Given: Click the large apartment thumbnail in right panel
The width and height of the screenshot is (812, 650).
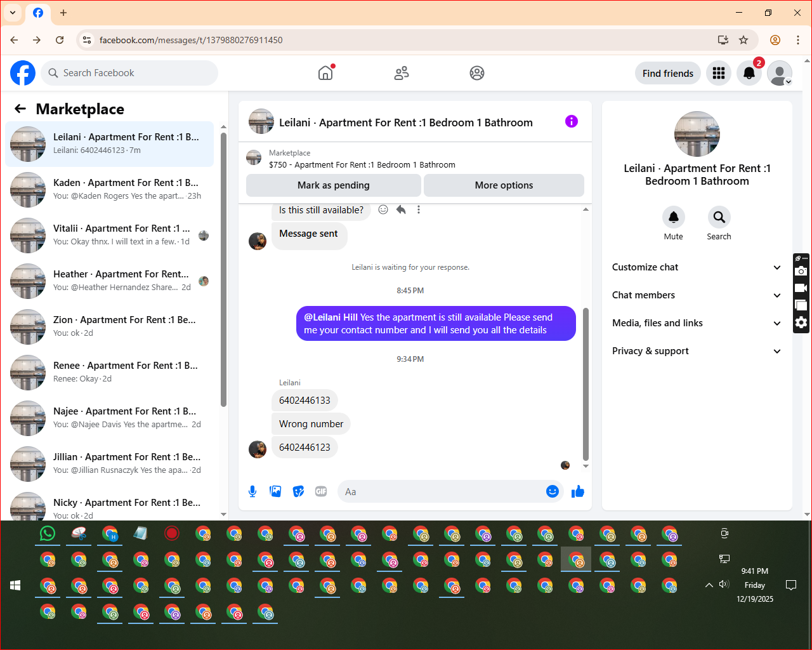Looking at the screenshot, I should pos(697,134).
